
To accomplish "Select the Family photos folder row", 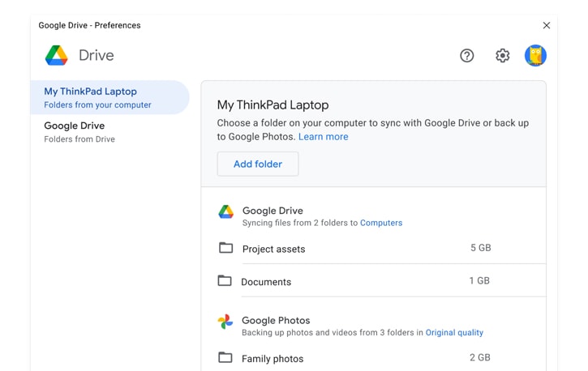I will (x=374, y=358).
